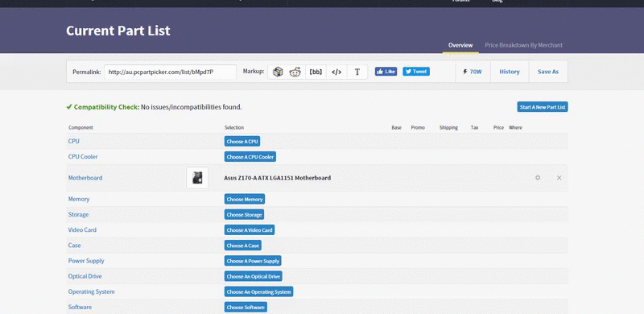Choose the [bb] BBCode markup option

(x=316, y=72)
